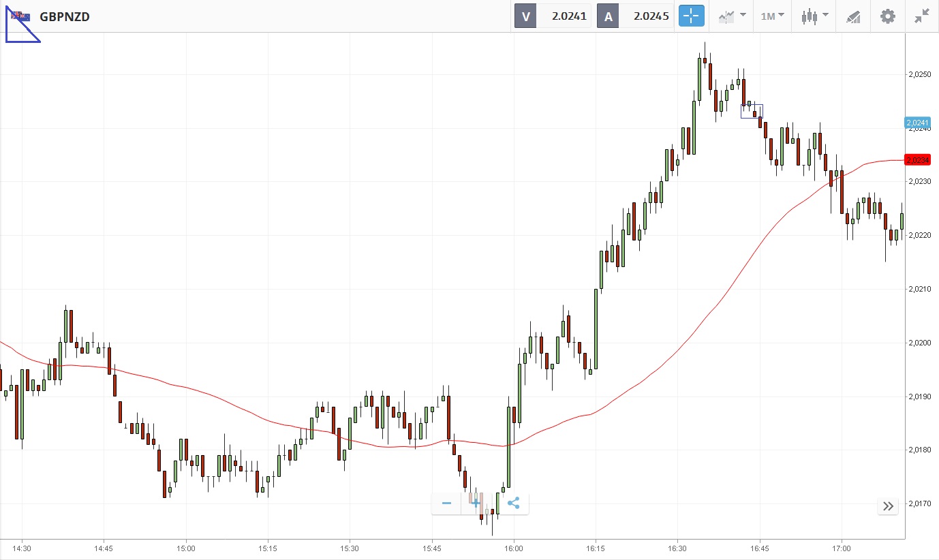Click the red 2,0234 moving average label
Screen dimensions: 939x560
pyautogui.click(x=917, y=160)
